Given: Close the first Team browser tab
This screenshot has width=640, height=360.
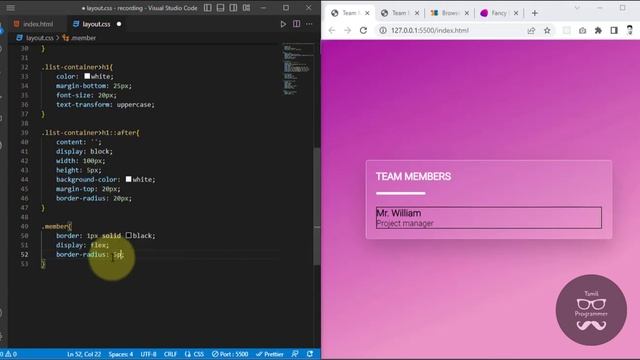Looking at the screenshot, I should pyautogui.click(x=367, y=13).
